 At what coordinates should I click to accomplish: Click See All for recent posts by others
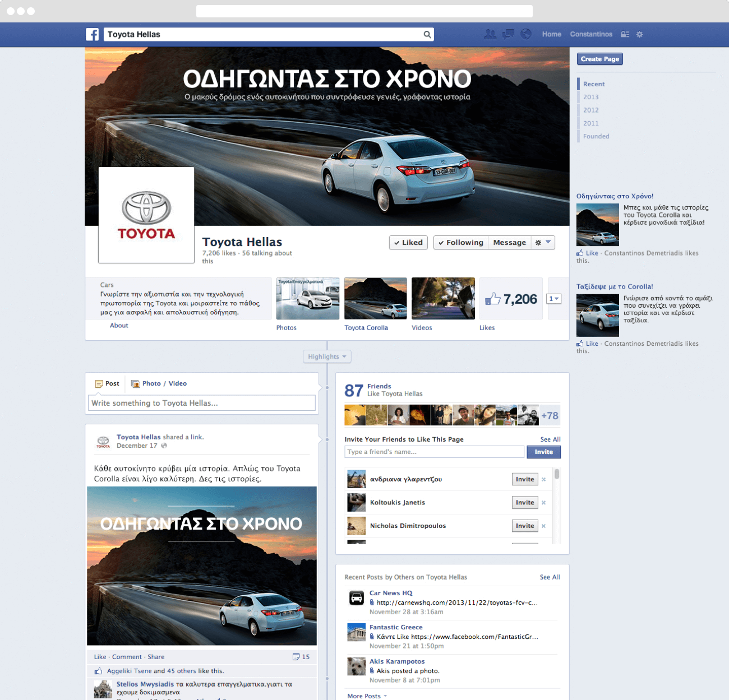click(x=550, y=577)
